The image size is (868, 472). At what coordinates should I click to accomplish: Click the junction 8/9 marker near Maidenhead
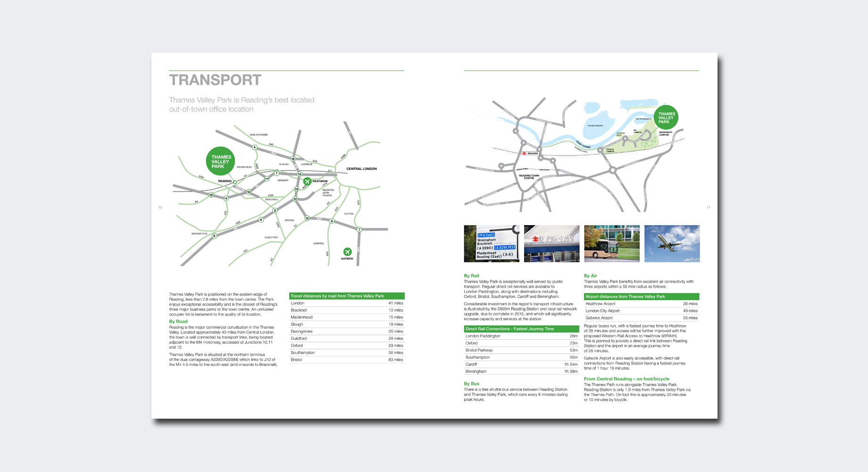[x=267, y=178]
